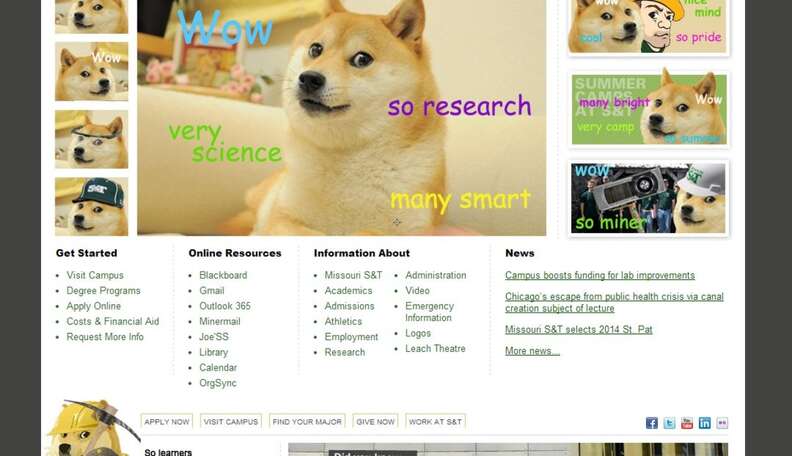Image resolution: width=792 pixels, height=456 pixels.
Task: Click the Give Now button
Action: click(375, 421)
